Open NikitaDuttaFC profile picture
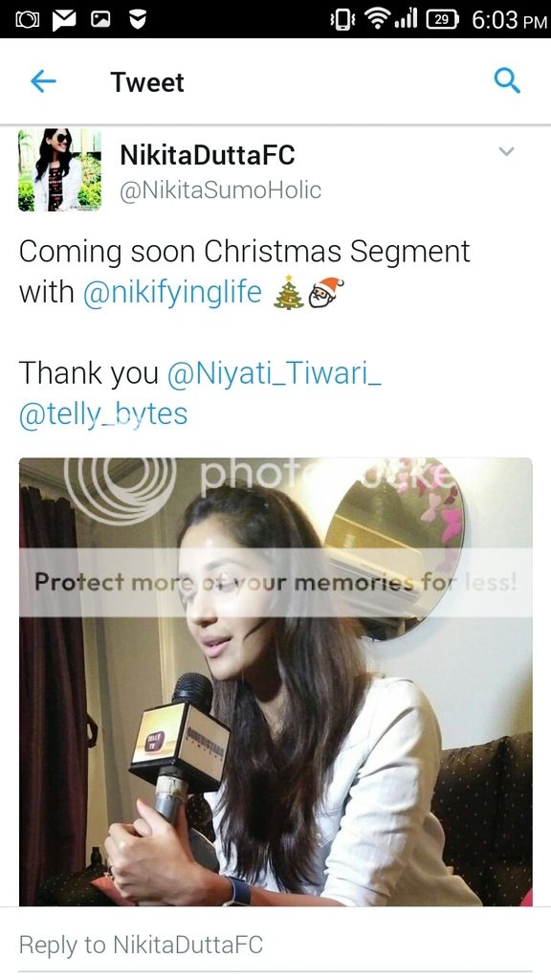 click(59, 170)
